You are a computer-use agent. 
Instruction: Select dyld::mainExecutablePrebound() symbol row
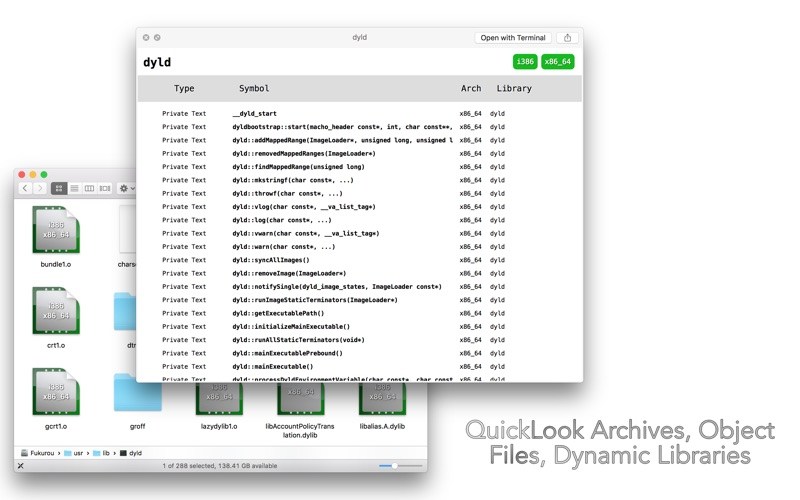[x=360, y=353]
